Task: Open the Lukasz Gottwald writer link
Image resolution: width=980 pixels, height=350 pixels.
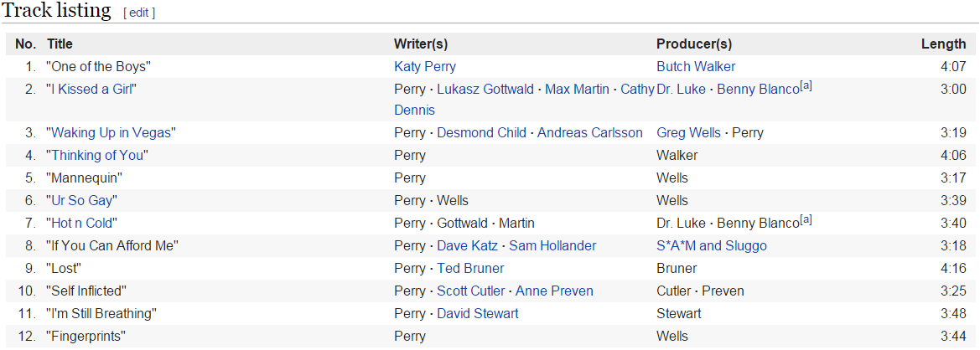Action: tap(485, 90)
